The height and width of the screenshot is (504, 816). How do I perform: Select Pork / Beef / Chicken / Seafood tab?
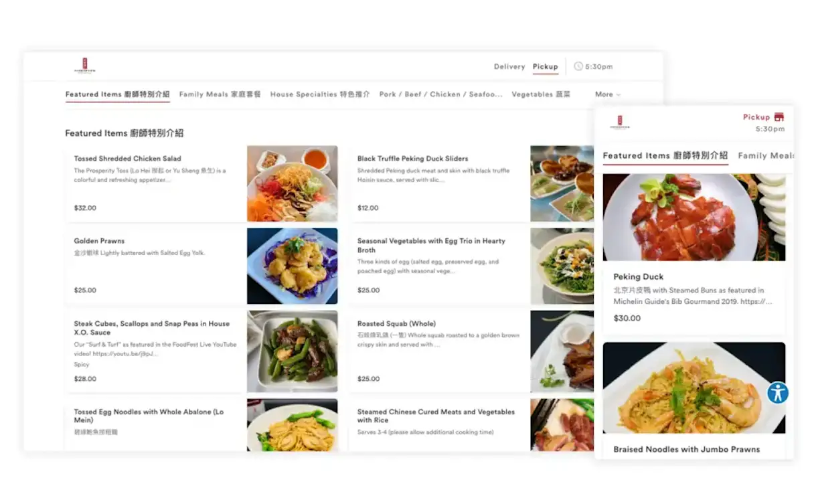click(x=440, y=94)
